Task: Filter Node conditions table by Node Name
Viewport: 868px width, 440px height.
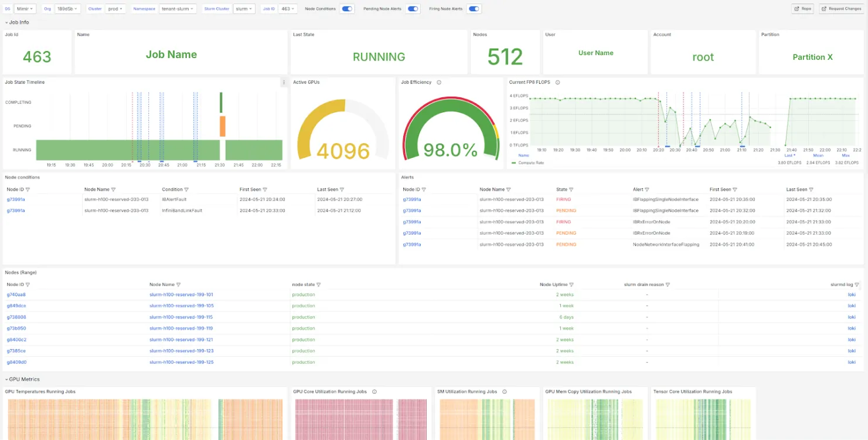Action: pyautogui.click(x=113, y=189)
